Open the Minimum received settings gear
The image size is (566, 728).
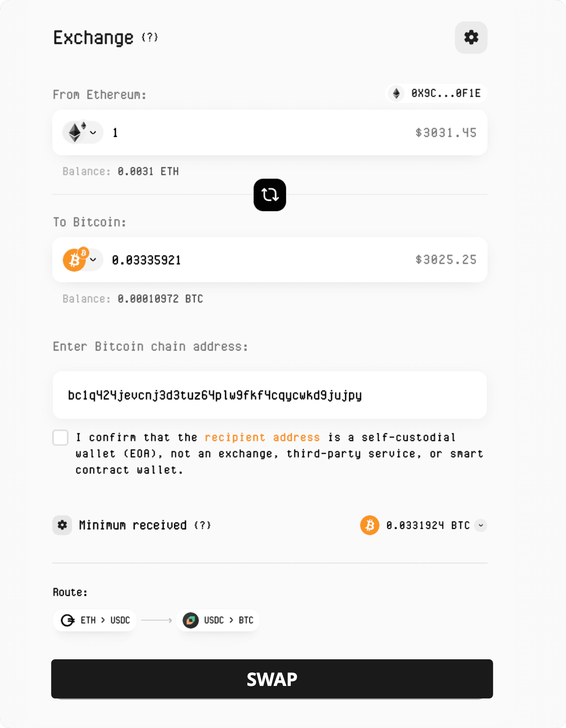62,525
